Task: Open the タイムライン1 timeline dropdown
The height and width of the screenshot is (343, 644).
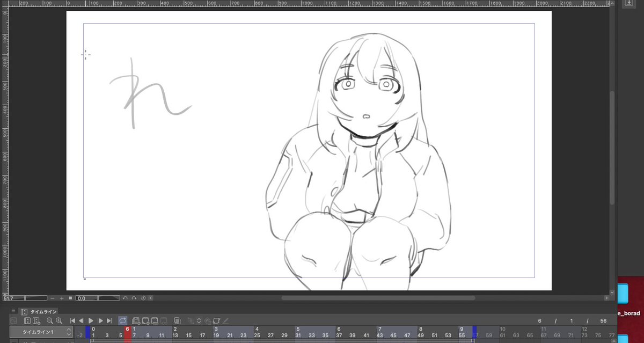Action: [41, 332]
